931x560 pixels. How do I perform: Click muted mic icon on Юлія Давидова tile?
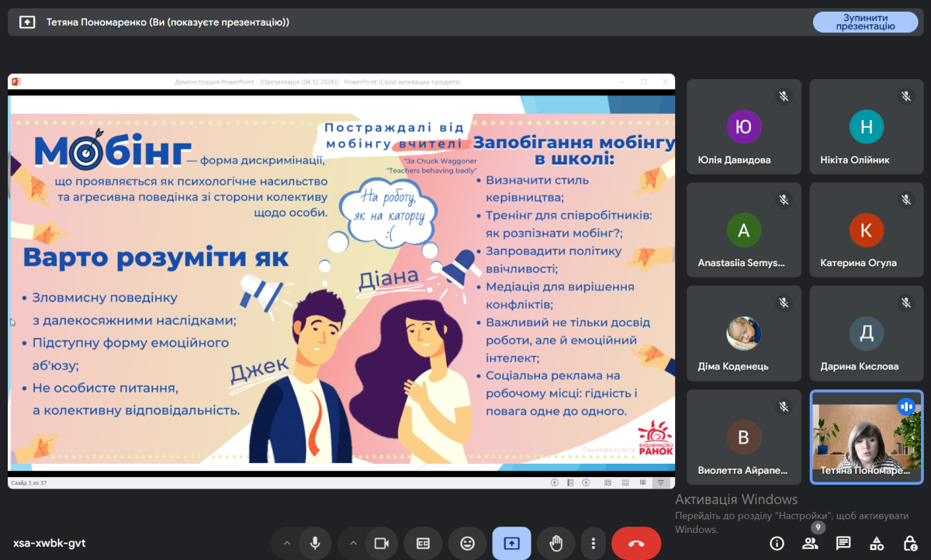784,96
